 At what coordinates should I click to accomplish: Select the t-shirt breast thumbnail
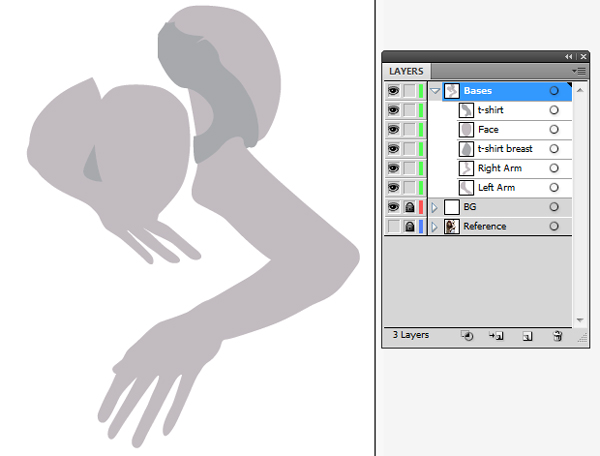click(466, 149)
